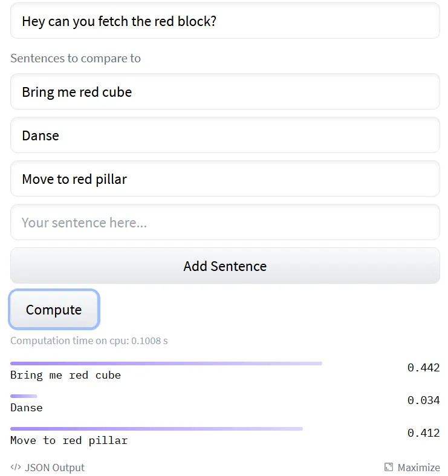Focus the source sentence field about fetching the red block

[x=225, y=21]
